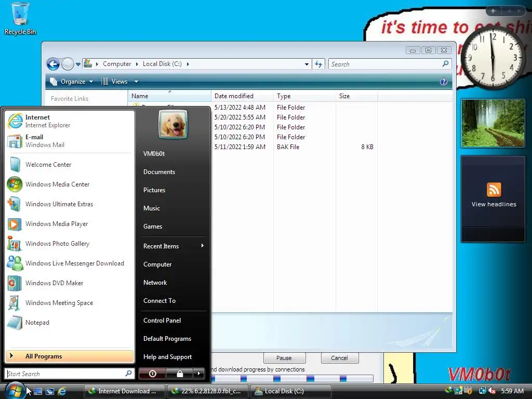This screenshot has width=532, height=399.
Task: Click the Explorer Forward button
Action: click(68, 64)
